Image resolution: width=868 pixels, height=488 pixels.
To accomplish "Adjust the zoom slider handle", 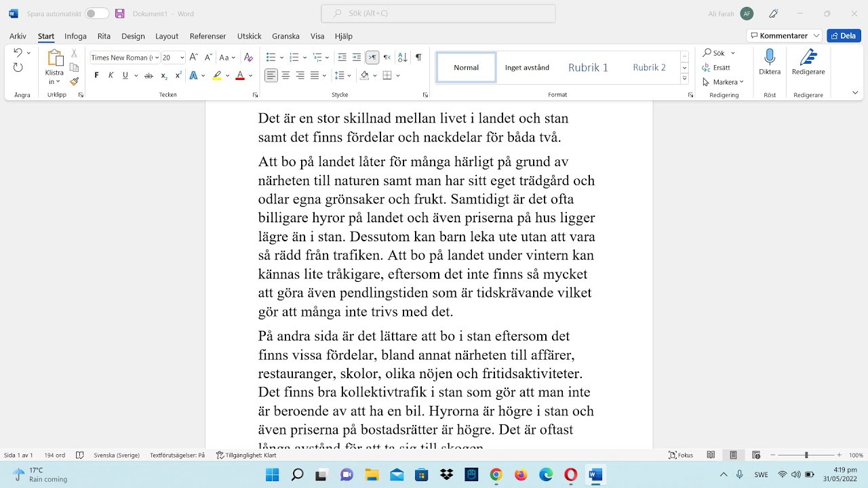I will click(x=806, y=455).
